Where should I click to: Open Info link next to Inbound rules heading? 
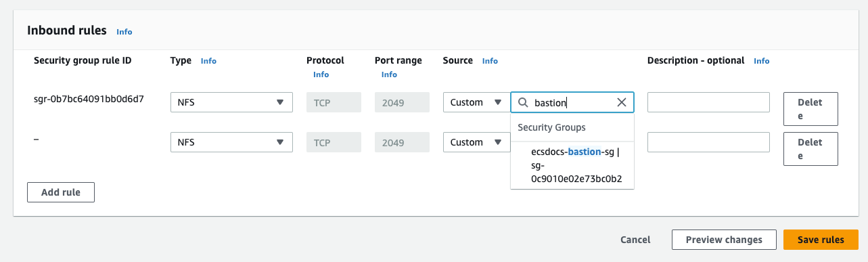124,32
